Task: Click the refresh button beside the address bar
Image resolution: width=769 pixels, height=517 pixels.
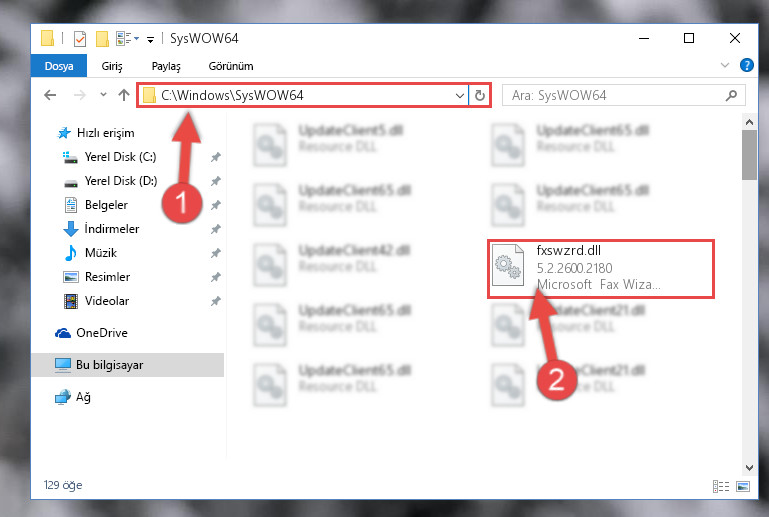Action: click(x=480, y=95)
